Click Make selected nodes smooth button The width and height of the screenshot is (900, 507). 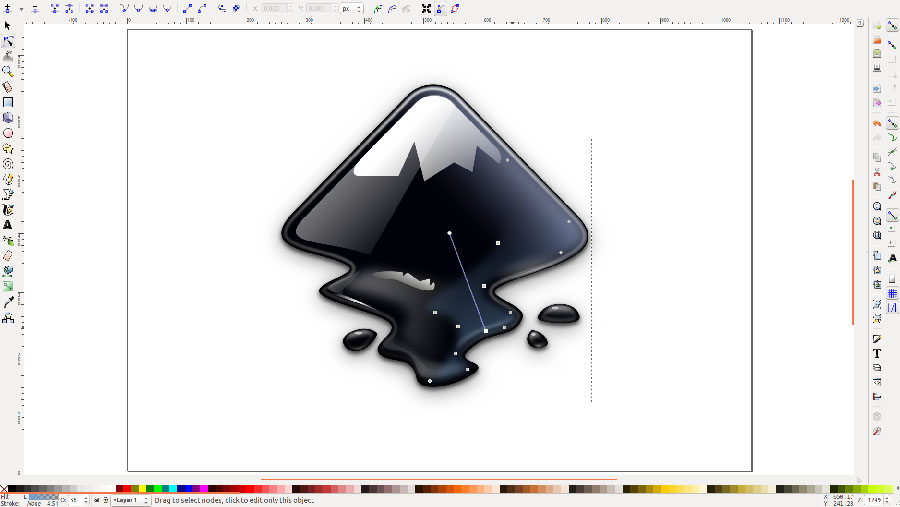tap(138, 8)
